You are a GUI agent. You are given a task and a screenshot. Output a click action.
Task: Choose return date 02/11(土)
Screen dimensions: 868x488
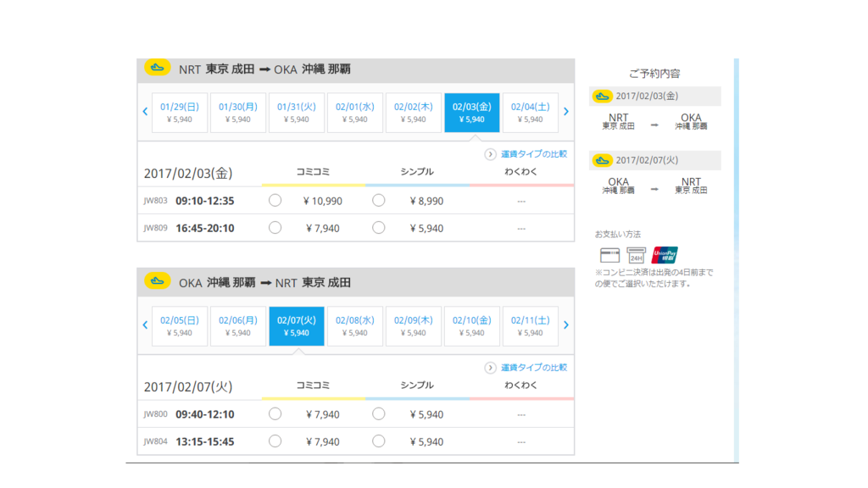click(531, 326)
